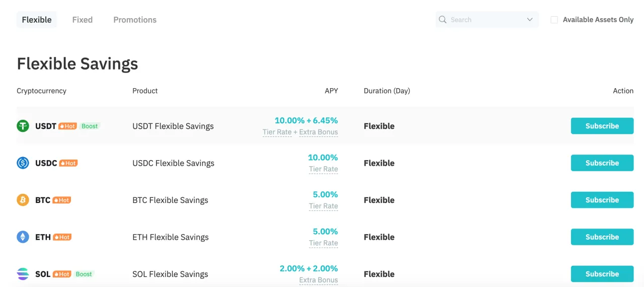Enable the Available Assets Only checkbox
This screenshot has height=287, width=644.
click(554, 20)
